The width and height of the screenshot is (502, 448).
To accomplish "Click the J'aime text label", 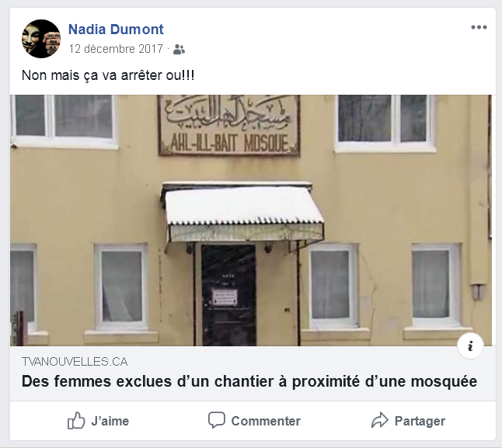I will click(x=110, y=421).
